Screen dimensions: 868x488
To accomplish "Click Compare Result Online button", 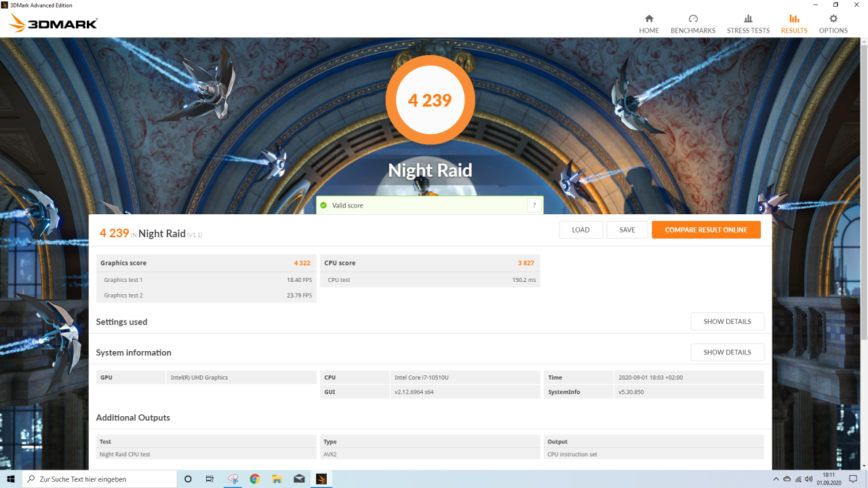I will click(x=706, y=230).
